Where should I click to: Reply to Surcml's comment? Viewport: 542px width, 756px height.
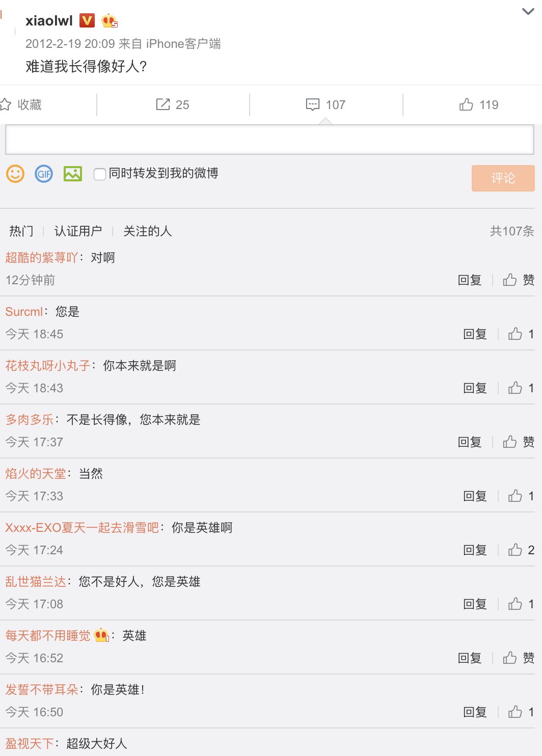pos(475,334)
